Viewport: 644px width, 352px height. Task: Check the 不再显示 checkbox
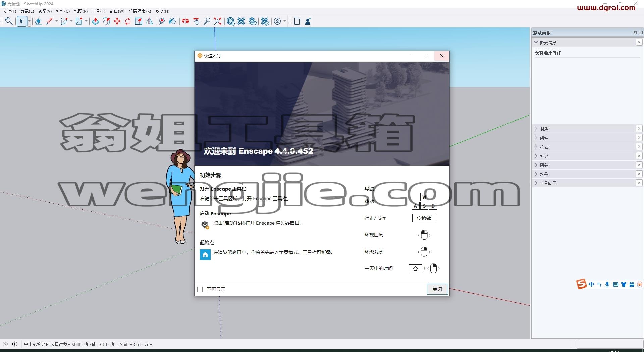[x=200, y=289]
